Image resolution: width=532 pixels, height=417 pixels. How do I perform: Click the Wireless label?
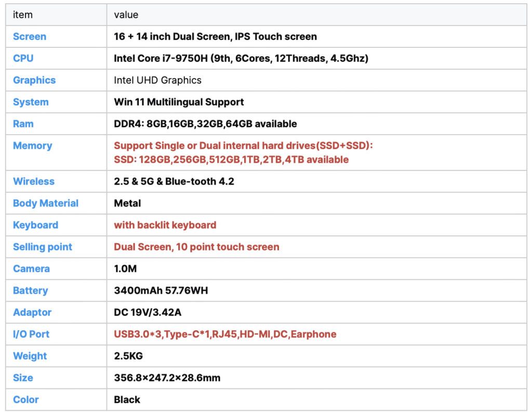coord(34,181)
